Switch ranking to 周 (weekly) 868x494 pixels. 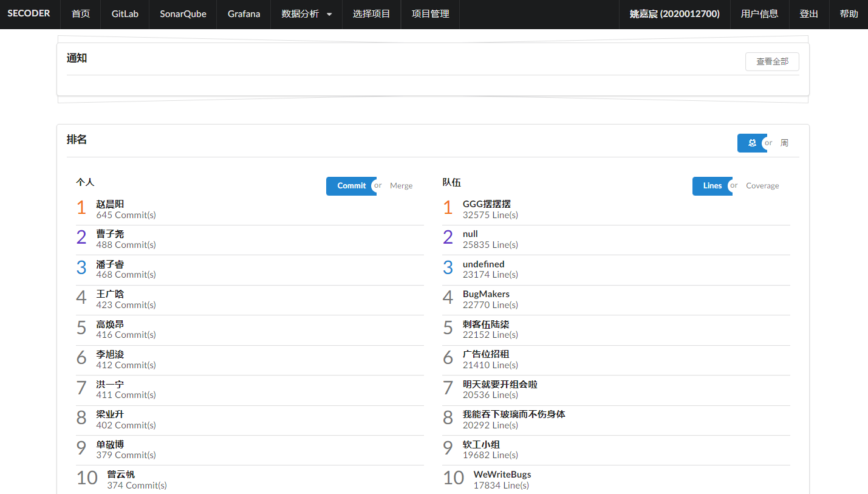point(784,143)
